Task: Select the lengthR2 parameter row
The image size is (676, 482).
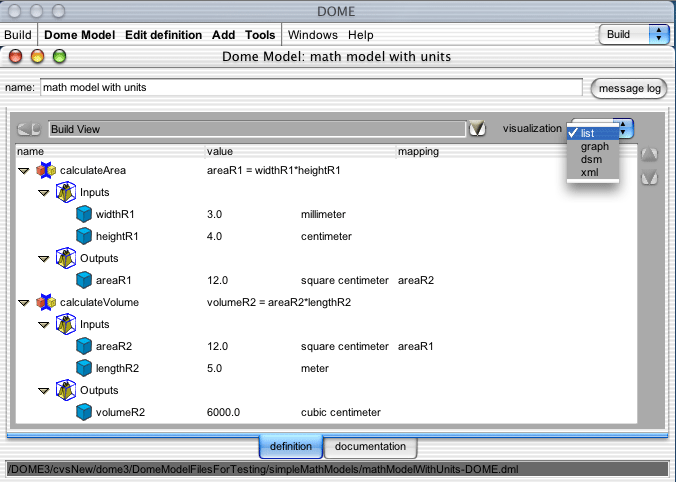Action: coord(326,368)
